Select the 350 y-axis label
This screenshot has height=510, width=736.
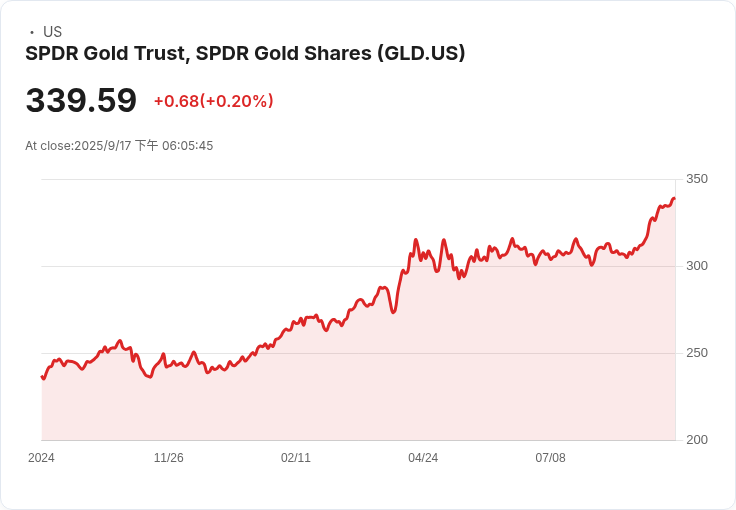click(x=697, y=179)
